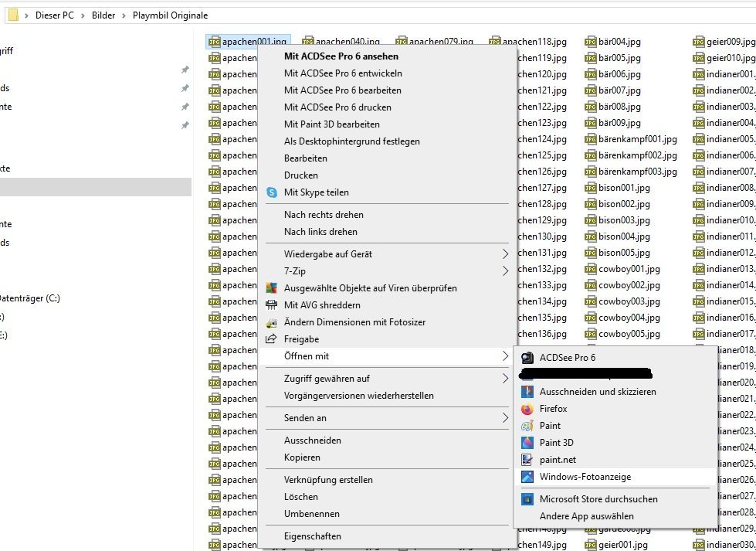
Task: Select Eigenschaften from the context menu
Action: (x=312, y=536)
